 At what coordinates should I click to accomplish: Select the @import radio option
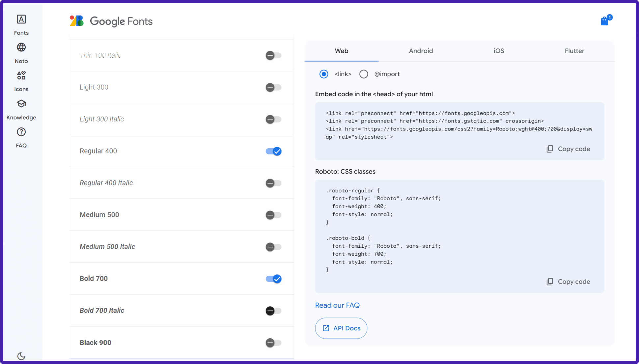[x=364, y=74]
